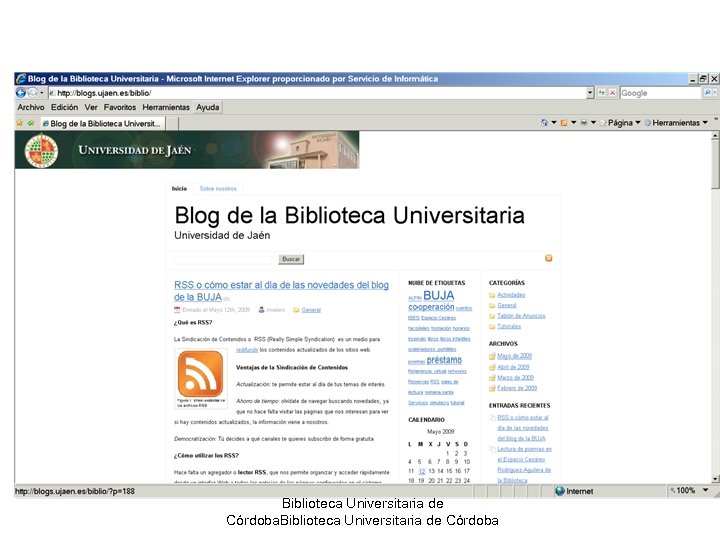
Task: Click the Internet Explorer logo in title bar
Action: pyautogui.click(x=21, y=79)
